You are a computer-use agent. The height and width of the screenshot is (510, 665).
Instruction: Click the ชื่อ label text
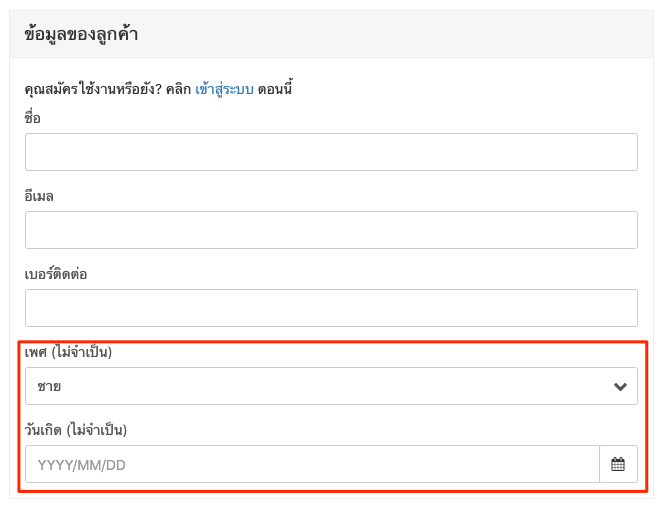(x=32, y=118)
